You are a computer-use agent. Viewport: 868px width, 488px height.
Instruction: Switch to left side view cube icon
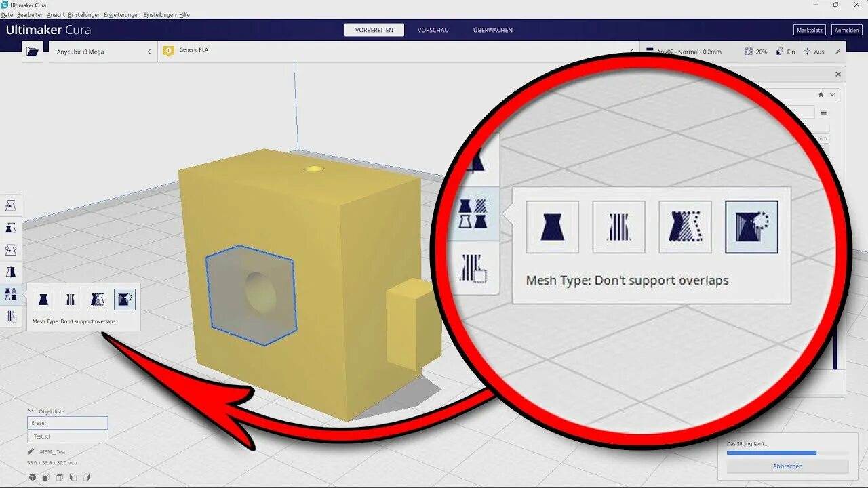tap(73, 477)
